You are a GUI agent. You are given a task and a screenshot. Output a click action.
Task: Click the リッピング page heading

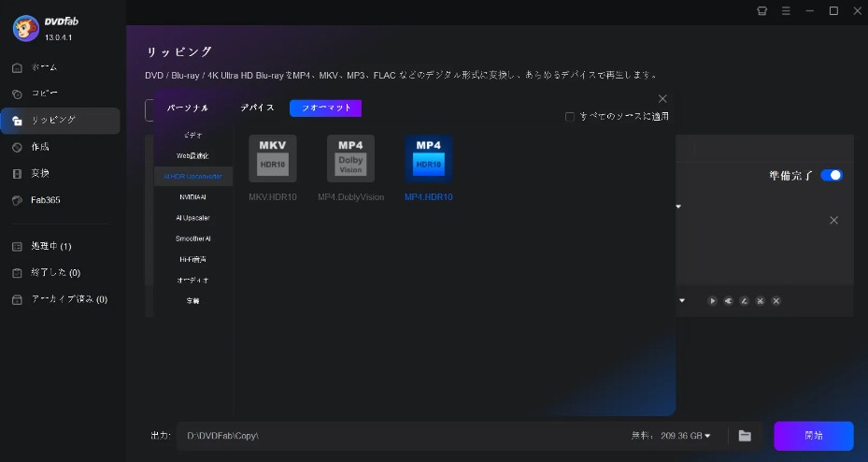coord(178,51)
